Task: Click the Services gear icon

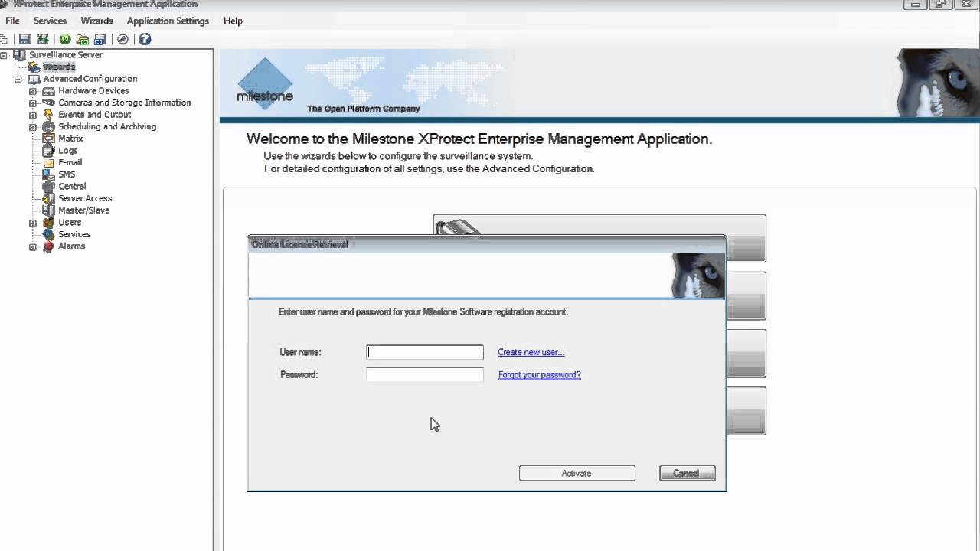Action: 49,234
